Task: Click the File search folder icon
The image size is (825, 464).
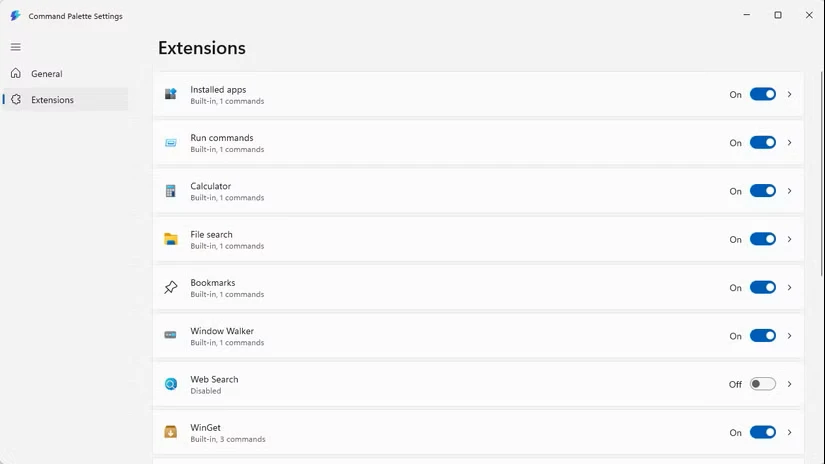Action: [170, 239]
